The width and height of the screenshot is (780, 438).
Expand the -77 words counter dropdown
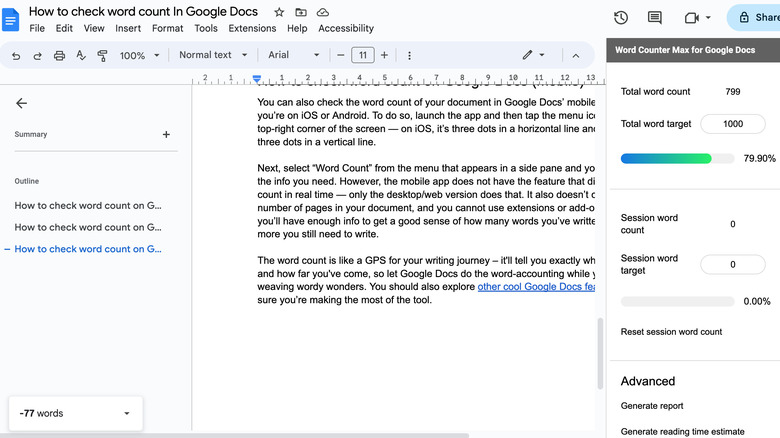(x=127, y=413)
